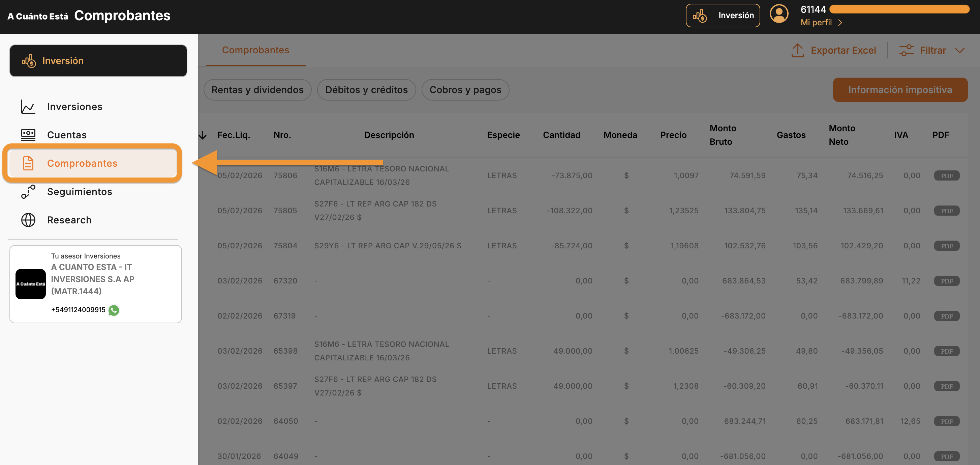The image size is (980, 465).
Task: Open Comprobantes in the sidebar menu
Action: click(x=82, y=163)
